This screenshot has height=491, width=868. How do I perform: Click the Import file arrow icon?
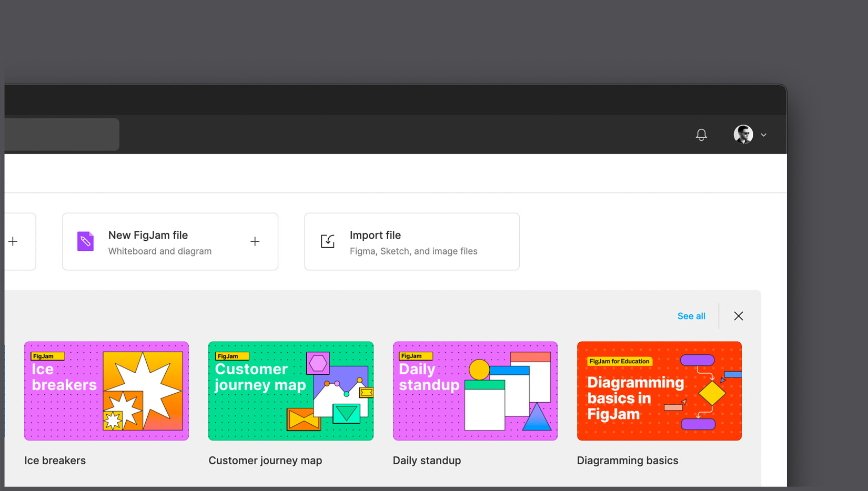coord(328,241)
